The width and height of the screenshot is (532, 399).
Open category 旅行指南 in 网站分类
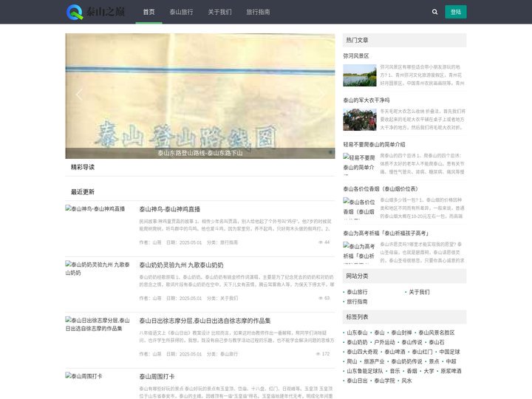[x=357, y=301]
